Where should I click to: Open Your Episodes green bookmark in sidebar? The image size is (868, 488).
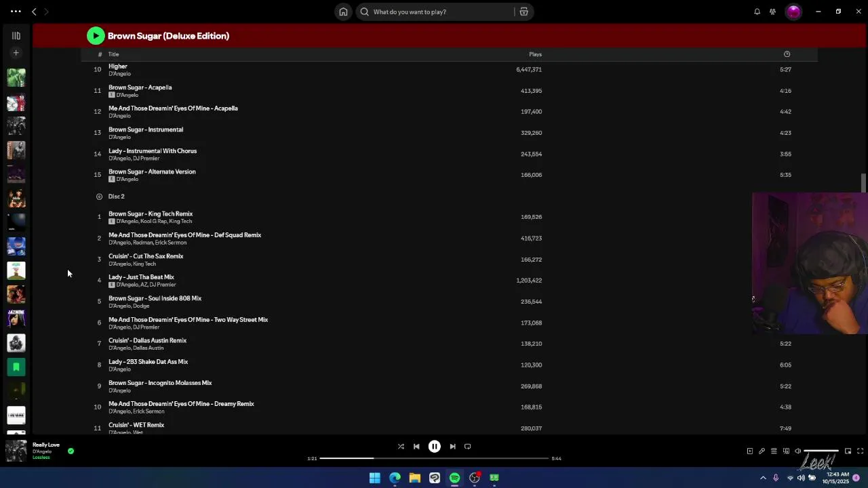(16, 367)
